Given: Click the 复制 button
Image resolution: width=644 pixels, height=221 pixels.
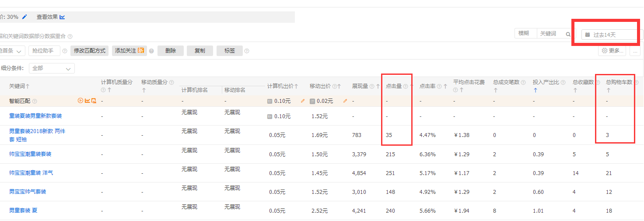Looking at the screenshot, I should point(199,51).
